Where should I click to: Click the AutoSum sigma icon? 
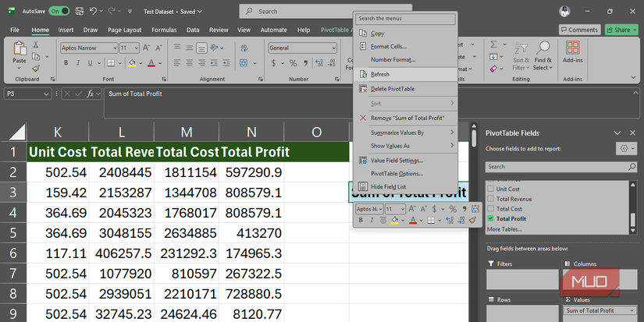[x=493, y=44]
